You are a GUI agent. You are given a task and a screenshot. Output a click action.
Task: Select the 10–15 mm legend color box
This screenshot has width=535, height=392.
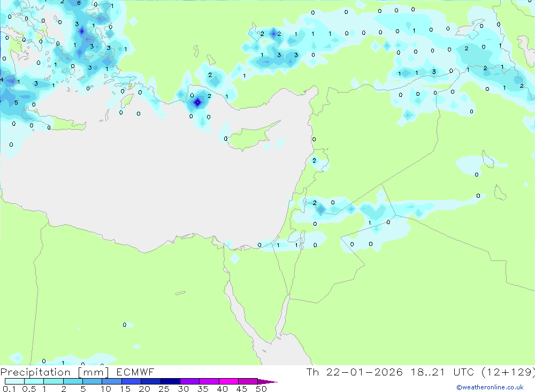pos(112,381)
